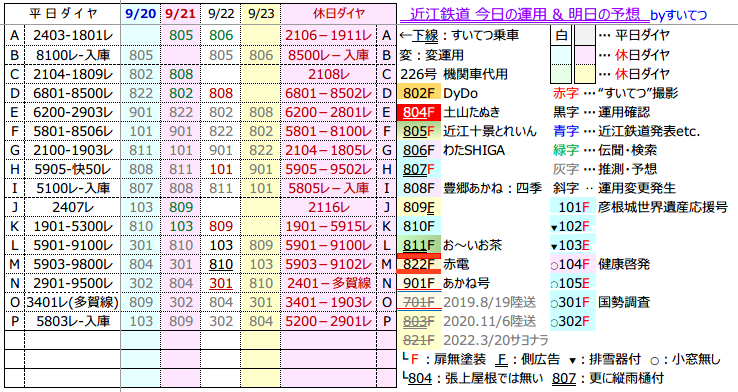Click the orange 802F DyDo legend cell
This screenshot has width=738, height=392.
(419, 93)
